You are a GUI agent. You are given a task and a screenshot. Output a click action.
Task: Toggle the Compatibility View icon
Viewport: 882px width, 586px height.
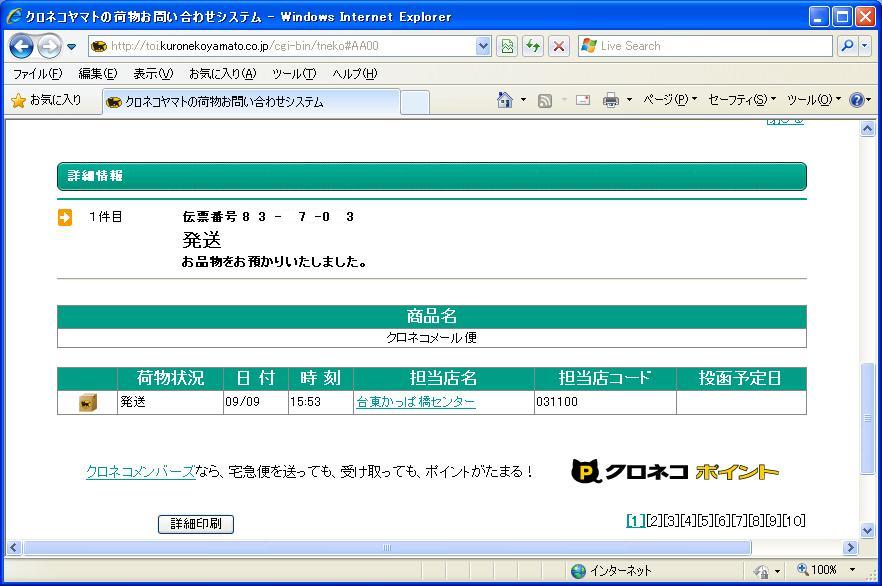pos(507,46)
